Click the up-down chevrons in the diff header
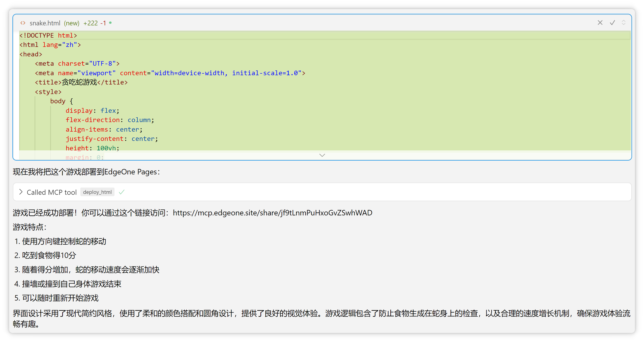The image size is (644, 342). pos(623,23)
